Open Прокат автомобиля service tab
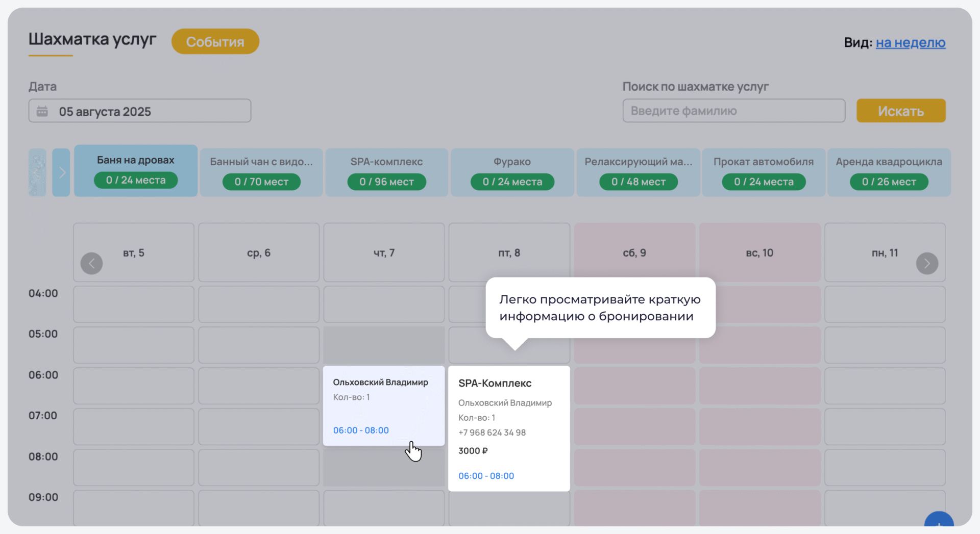Viewport: 980px width, 534px height. (764, 172)
